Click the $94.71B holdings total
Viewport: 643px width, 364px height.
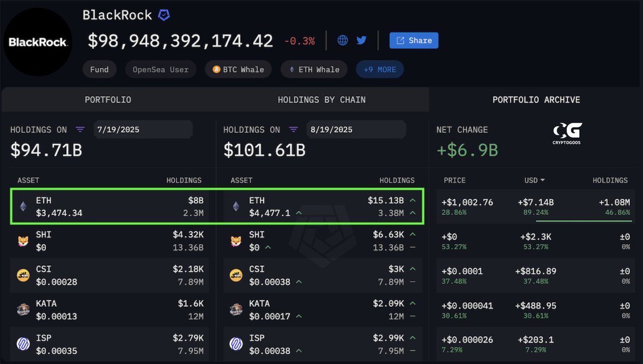tap(46, 150)
